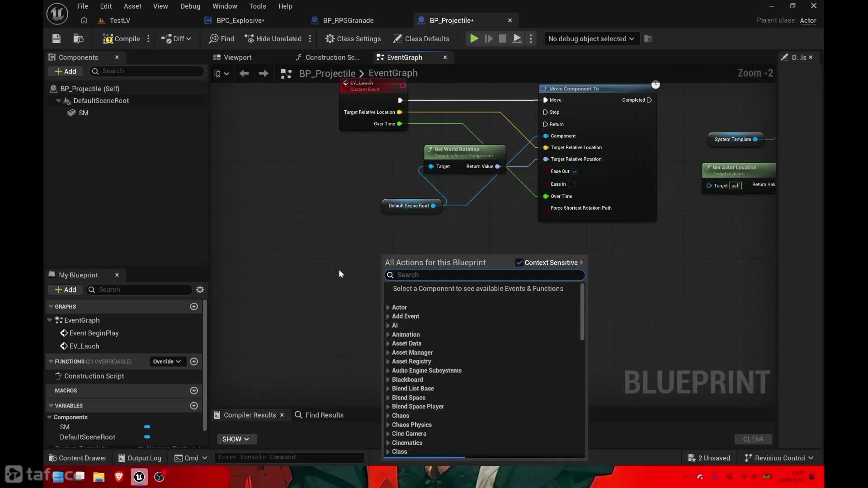Collapse the DefaultSceneRoot component
Image resolution: width=868 pixels, height=488 pixels.
point(58,101)
